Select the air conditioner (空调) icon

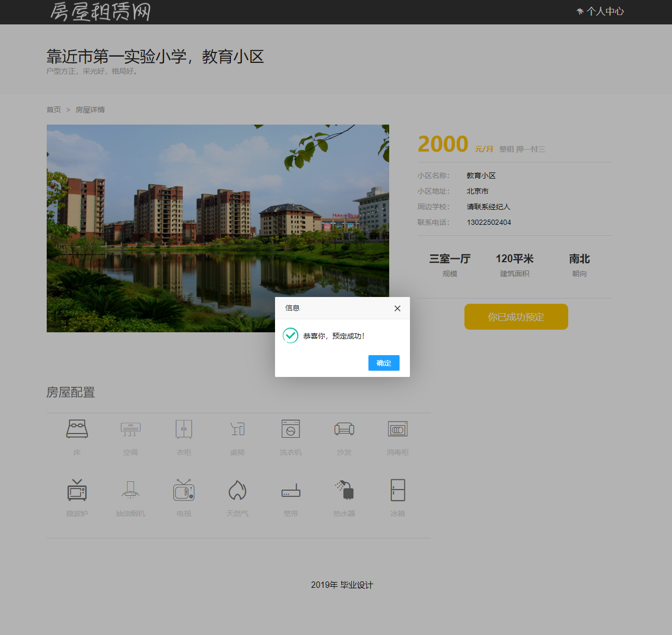(130, 429)
